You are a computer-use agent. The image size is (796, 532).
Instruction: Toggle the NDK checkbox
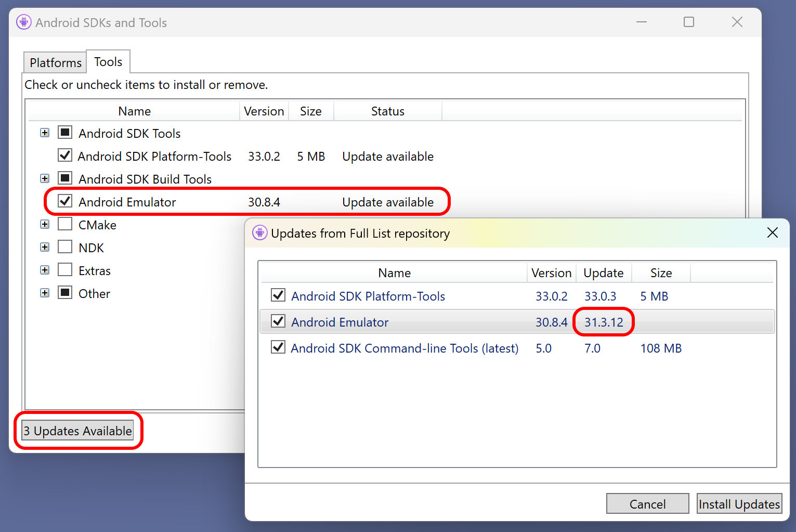pyautogui.click(x=64, y=247)
